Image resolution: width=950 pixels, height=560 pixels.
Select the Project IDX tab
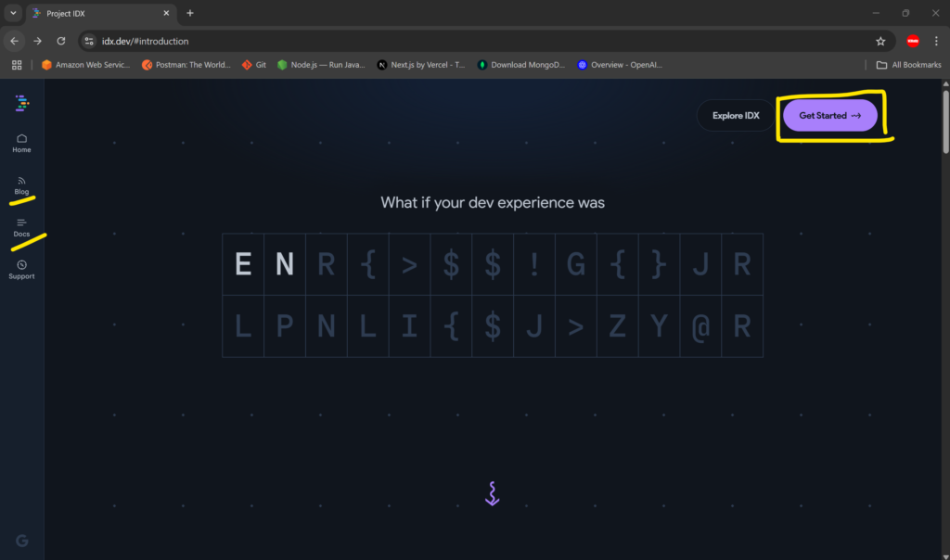pyautogui.click(x=100, y=13)
